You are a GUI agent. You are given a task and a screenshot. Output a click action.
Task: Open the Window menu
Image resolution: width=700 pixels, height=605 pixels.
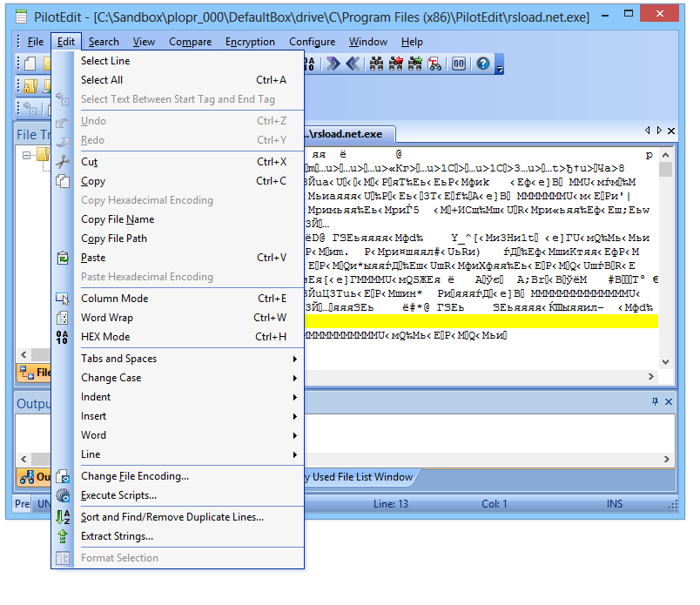coord(368,42)
